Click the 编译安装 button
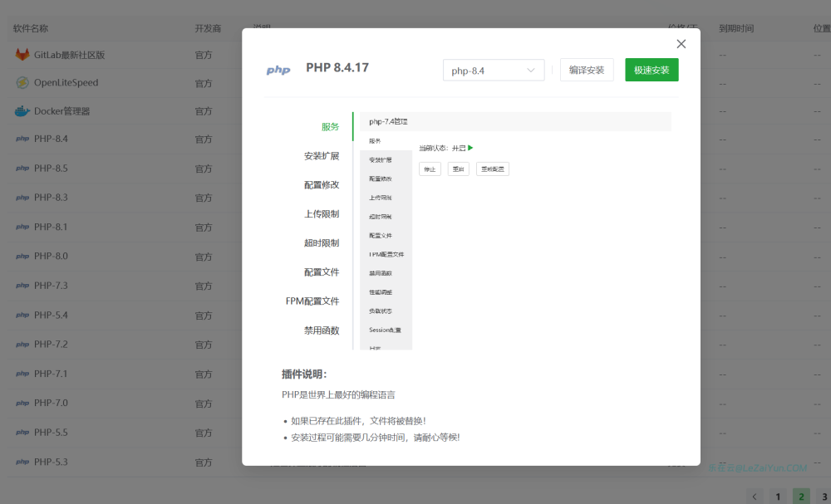Viewport: 831px width, 504px height. (x=587, y=70)
